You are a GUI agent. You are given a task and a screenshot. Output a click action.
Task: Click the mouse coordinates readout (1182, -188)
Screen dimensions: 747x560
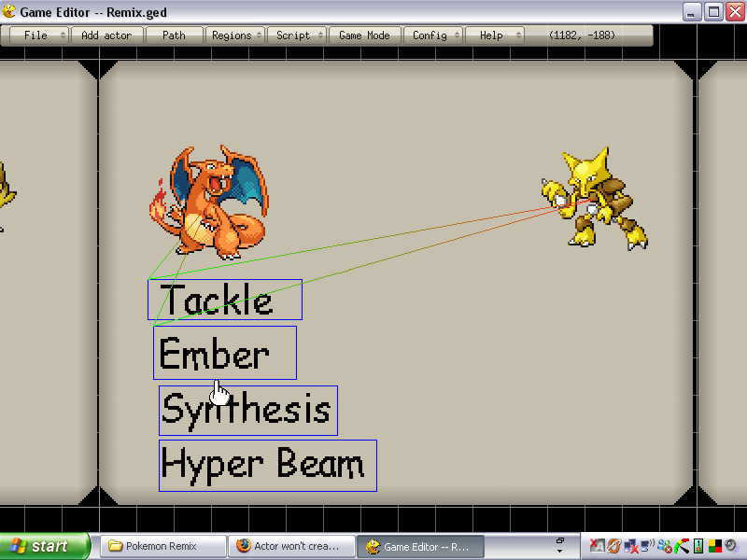[582, 35]
